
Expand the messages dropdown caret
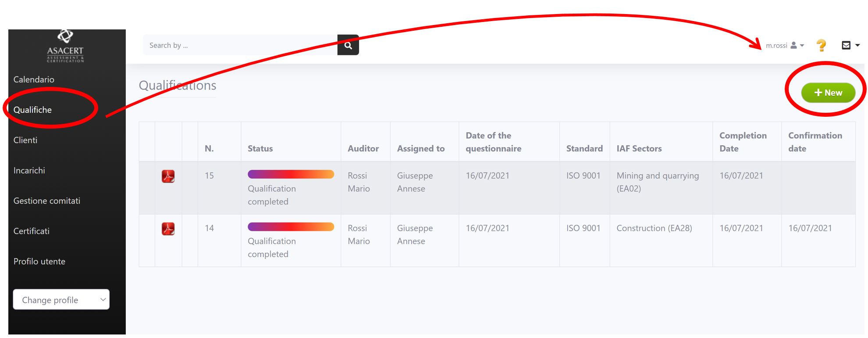pos(857,45)
